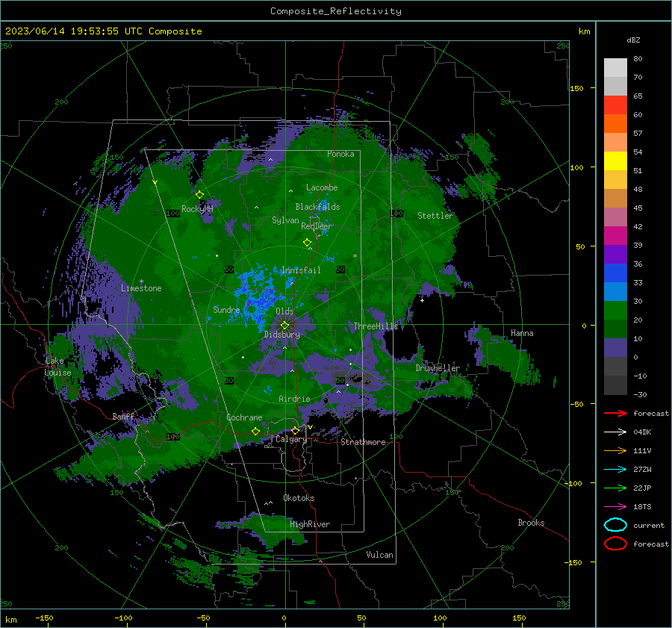
Task: Click the yellow V marker east of Calgary
Action: point(310,427)
